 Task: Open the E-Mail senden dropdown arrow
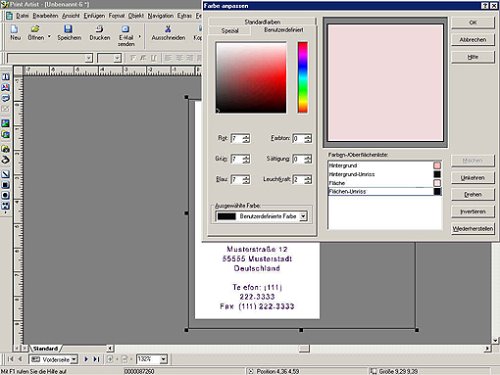140,36
